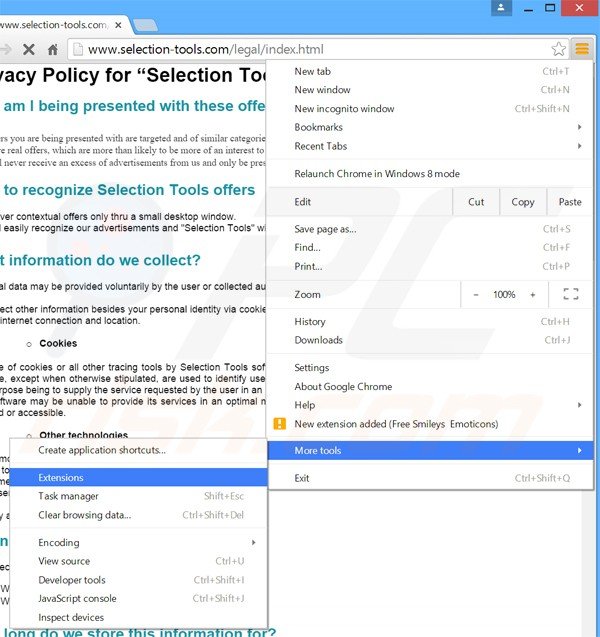Bookmark page with the star icon
This screenshot has height=637, width=600.
pos(559,49)
